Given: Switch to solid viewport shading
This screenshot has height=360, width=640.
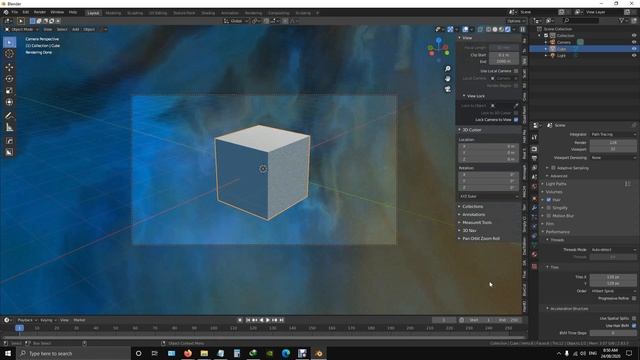Looking at the screenshot, I should pyautogui.click(x=495, y=29).
